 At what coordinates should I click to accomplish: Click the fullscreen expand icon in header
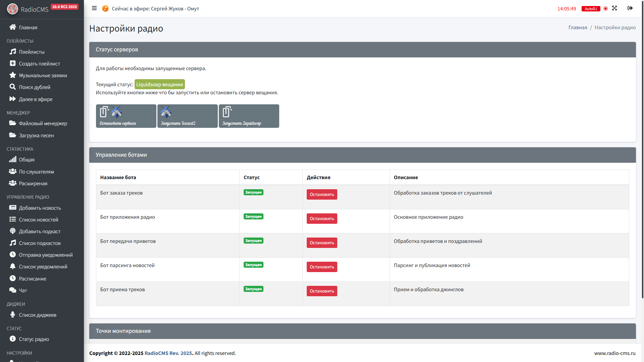tap(614, 8)
